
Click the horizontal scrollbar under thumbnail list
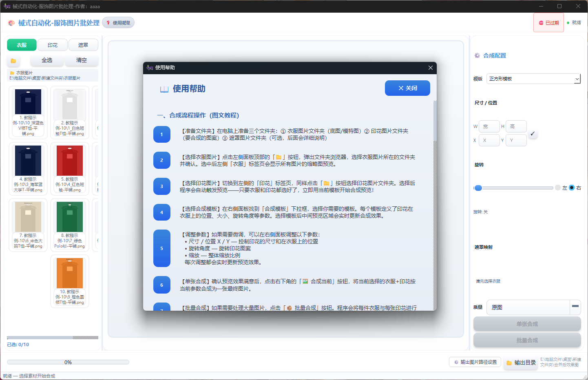pos(53,338)
